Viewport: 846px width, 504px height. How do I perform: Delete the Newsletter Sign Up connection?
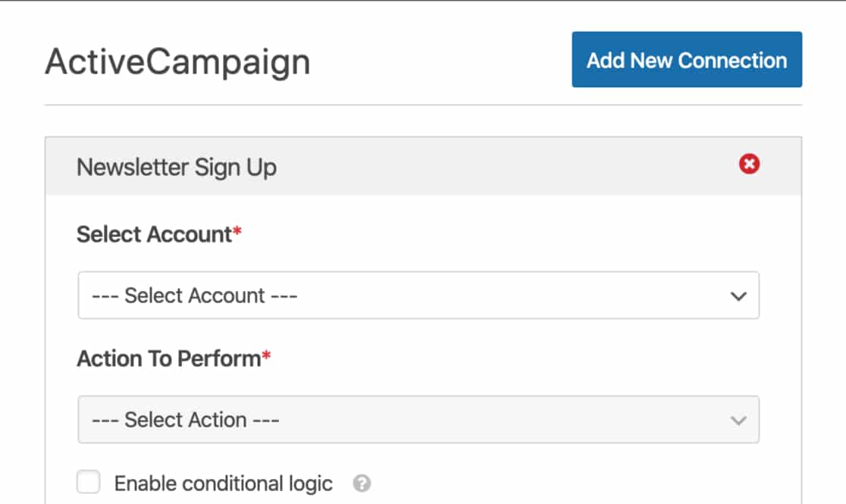(750, 164)
